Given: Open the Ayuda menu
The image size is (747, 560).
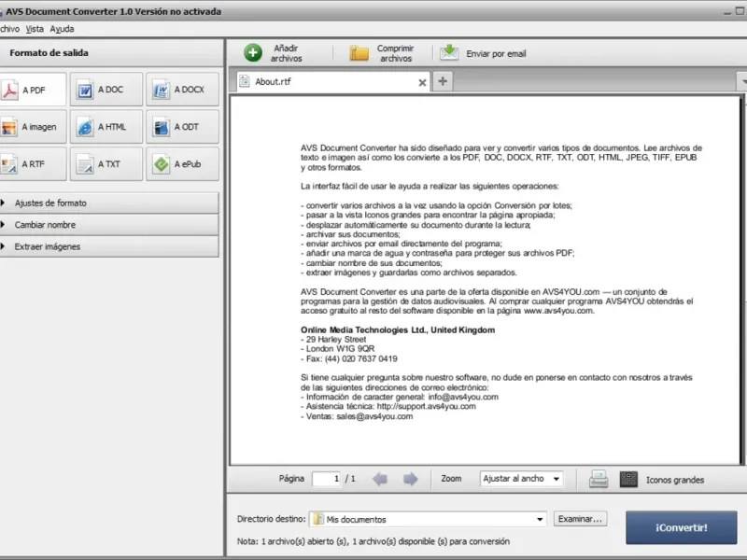Looking at the screenshot, I should tap(62, 29).
